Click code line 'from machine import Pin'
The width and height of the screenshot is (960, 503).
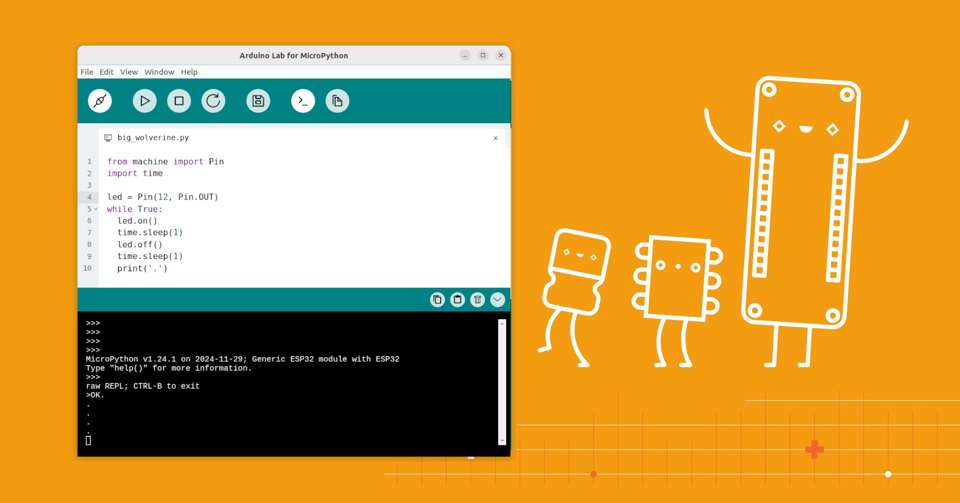[165, 162]
